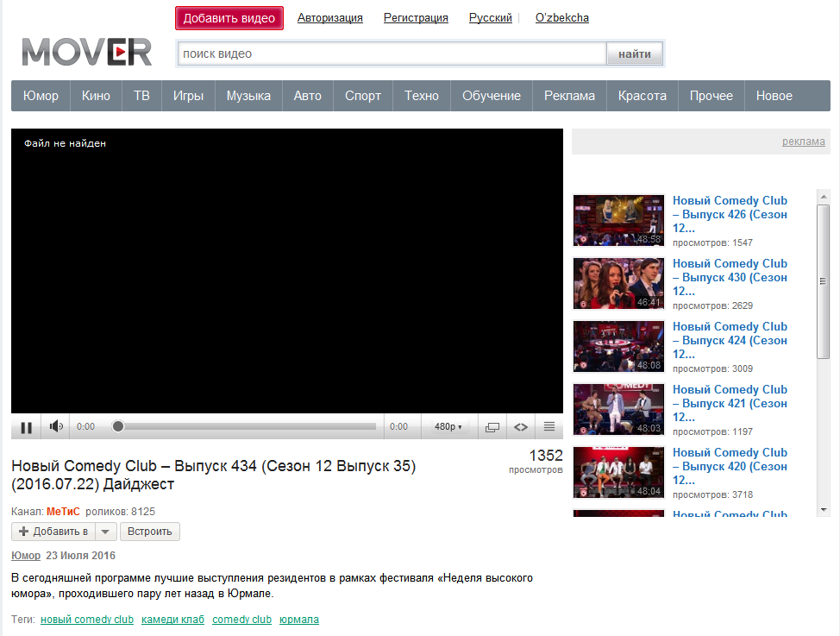Click the video progress track

(x=244, y=426)
